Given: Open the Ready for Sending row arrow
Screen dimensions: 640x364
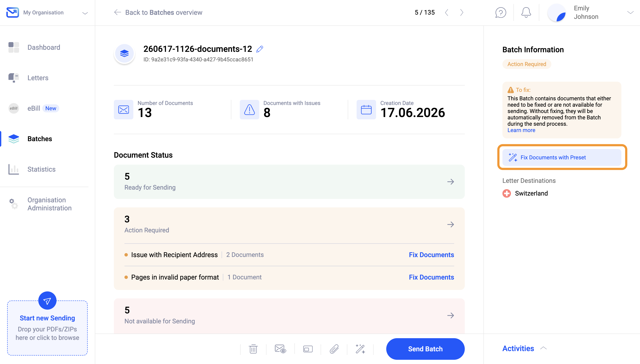Looking at the screenshot, I should 451,182.
